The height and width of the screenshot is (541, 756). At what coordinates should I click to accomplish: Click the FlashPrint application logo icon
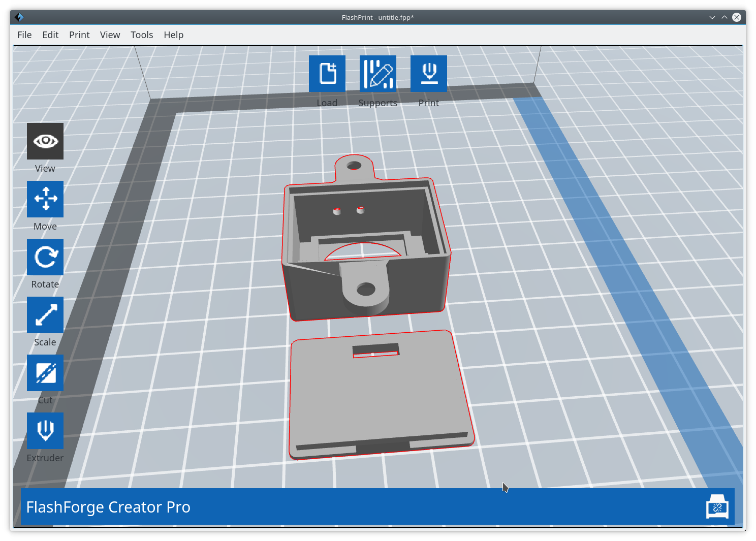coord(19,17)
